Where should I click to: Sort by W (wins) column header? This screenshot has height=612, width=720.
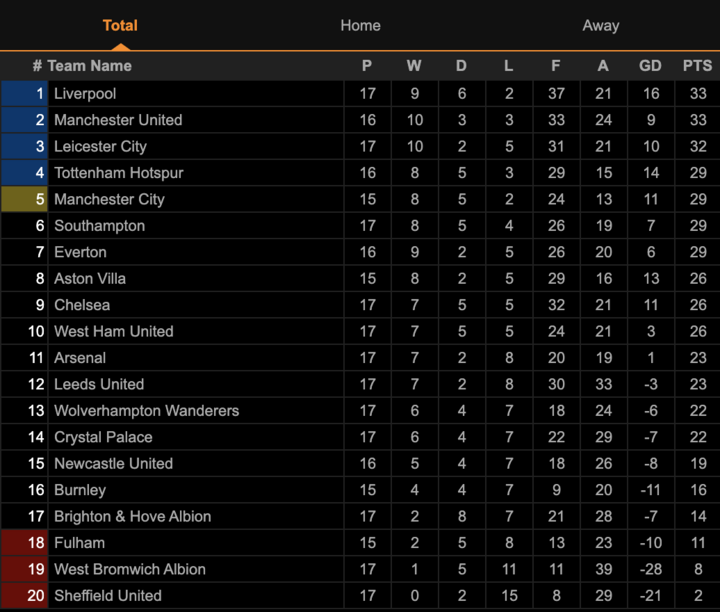pyautogui.click(x=414, y=66)
